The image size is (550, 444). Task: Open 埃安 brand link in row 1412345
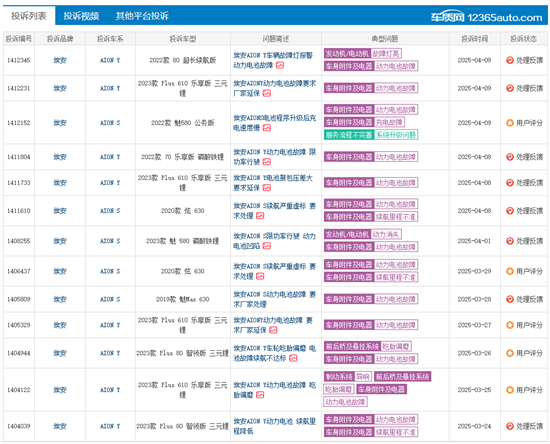click(60, 60)
